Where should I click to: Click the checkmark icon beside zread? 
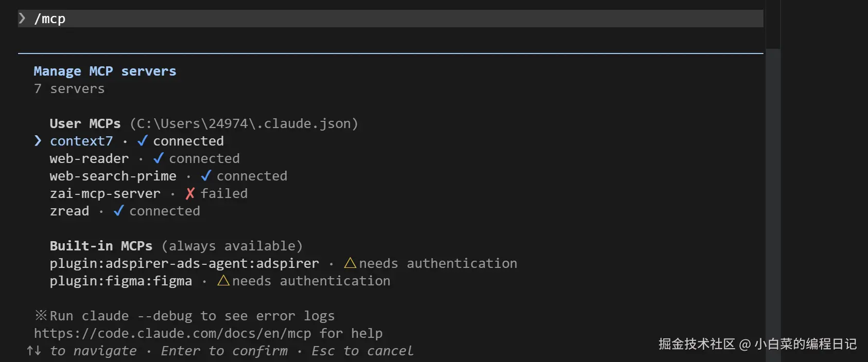(x=119, y=211)
